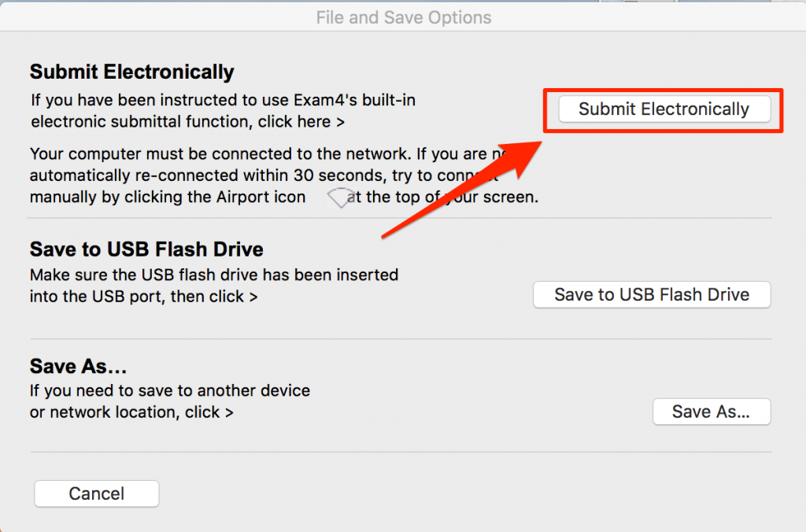The width and height of the screenshot is (806, 532).
Task: Click the File and Save Options title bar
Action: click(403, 17)
